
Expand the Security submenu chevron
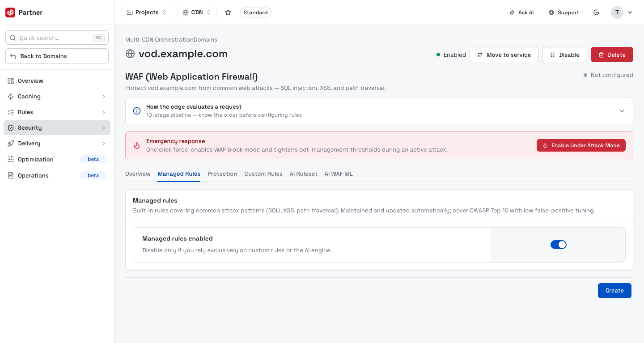103,128
